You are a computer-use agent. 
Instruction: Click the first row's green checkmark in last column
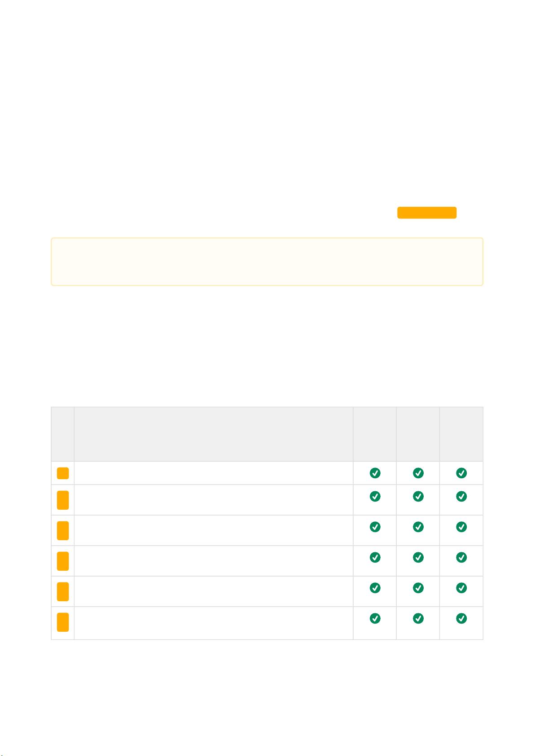point(461,473)
